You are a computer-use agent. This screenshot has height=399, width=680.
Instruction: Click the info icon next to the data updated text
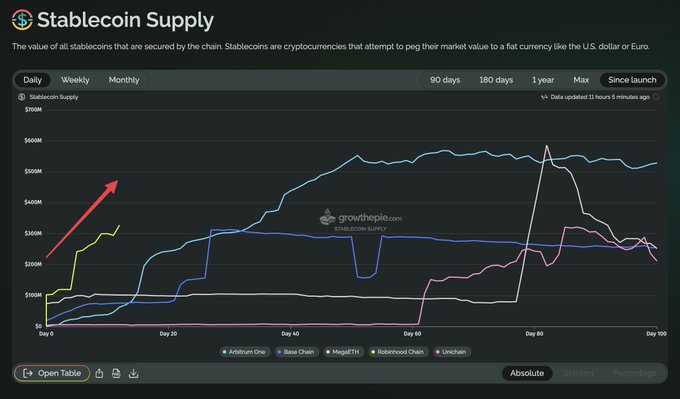click(656, 97)
